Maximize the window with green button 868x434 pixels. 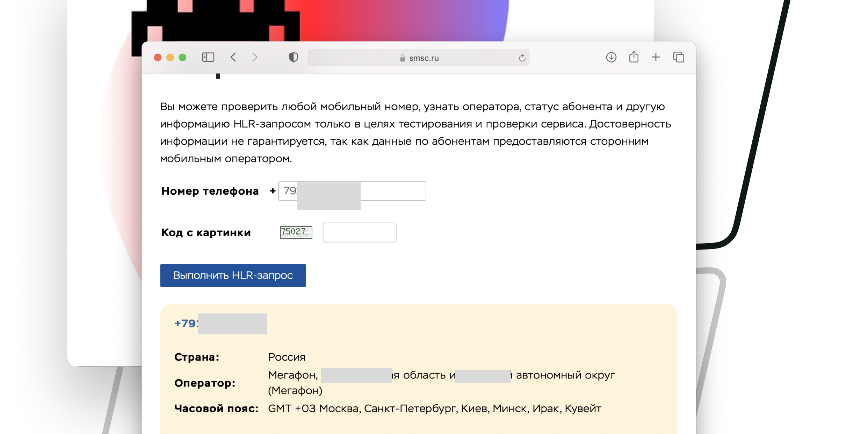(182, 58)
